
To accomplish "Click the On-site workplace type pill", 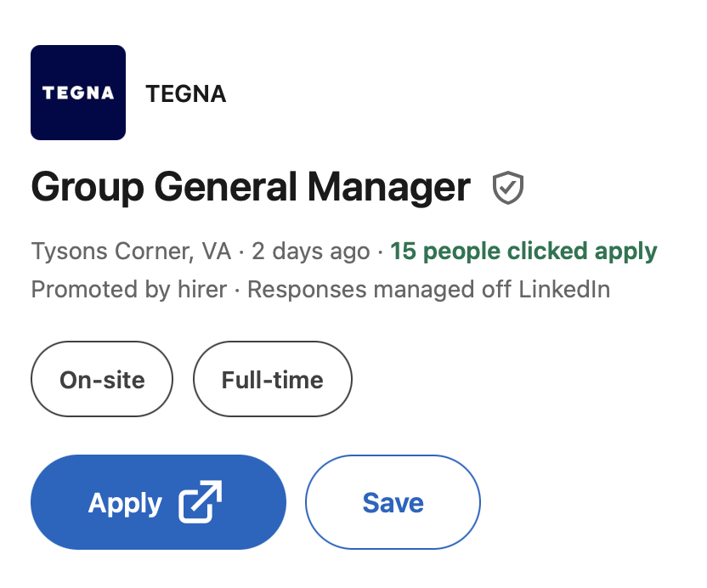I will pyautogui.click(x=102, y=379).
